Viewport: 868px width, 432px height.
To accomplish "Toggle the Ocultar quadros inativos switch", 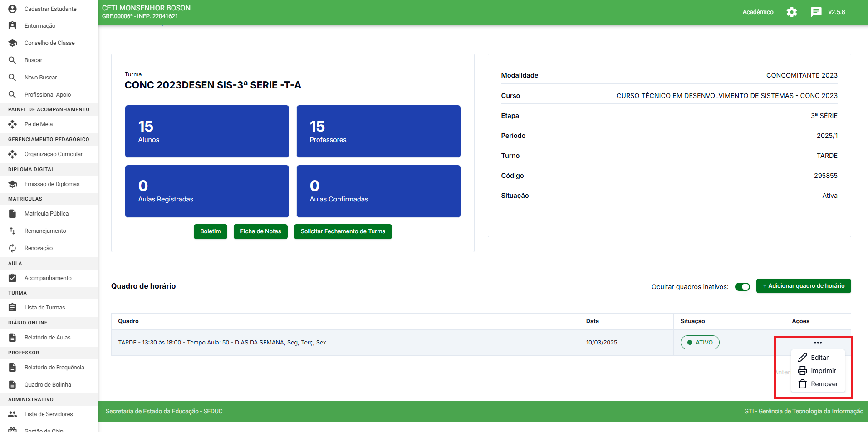I will tap(742, 287).
